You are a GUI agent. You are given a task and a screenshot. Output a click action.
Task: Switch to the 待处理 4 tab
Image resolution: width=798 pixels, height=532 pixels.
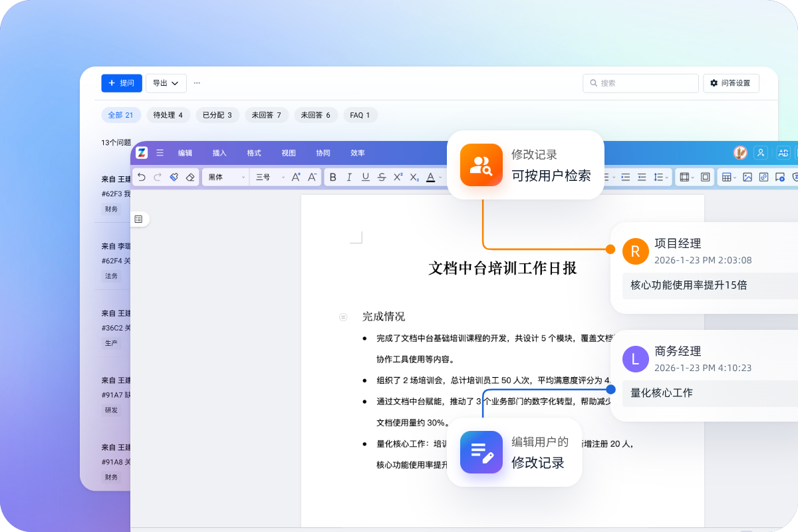168,115
